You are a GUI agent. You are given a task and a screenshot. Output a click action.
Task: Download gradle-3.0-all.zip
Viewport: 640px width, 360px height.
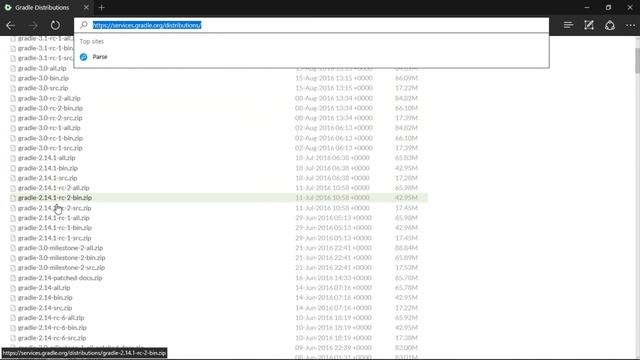(x=42, y=68)
